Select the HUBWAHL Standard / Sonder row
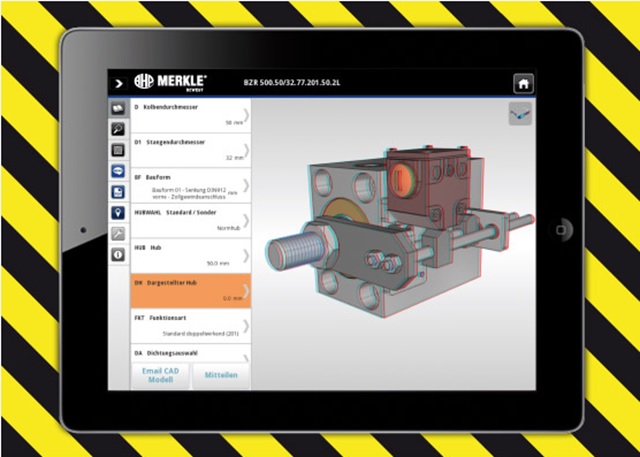Screen dimensions: 640x457 pyautogui.click(x=190, y=220)
